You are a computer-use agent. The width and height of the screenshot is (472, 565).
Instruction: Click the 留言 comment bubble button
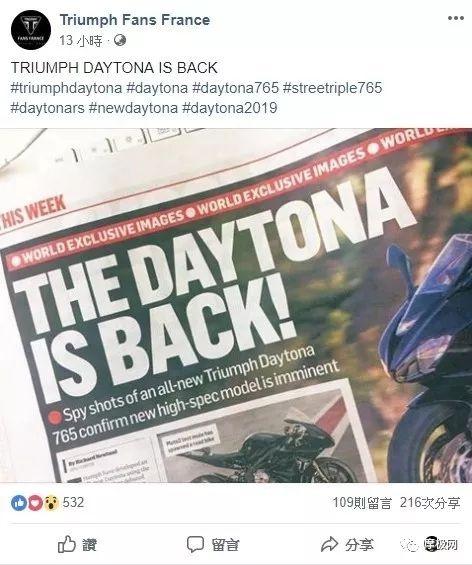point(213,544)
